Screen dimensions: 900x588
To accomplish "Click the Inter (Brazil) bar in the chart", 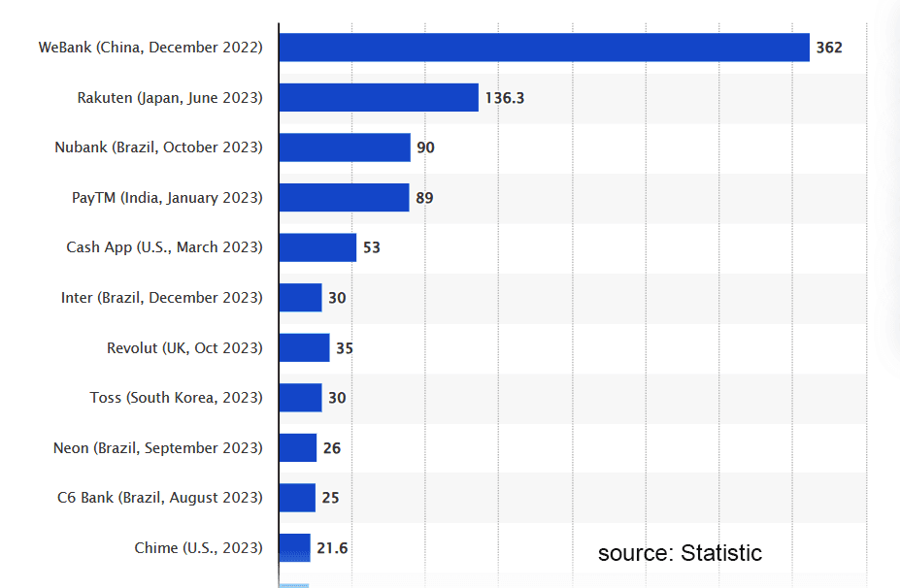I will (301, 297).
